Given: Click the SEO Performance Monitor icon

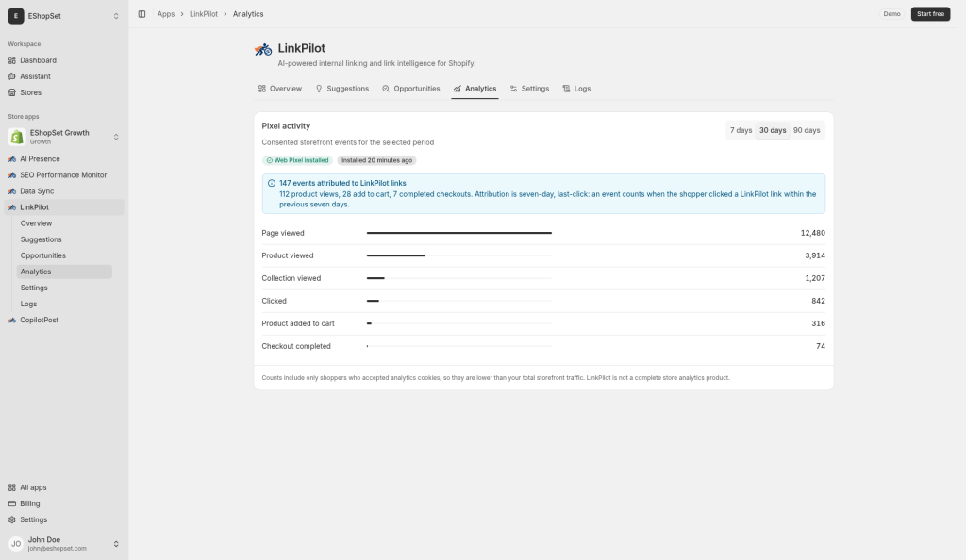Looking at the screenshot, I should tap(11, 174).
